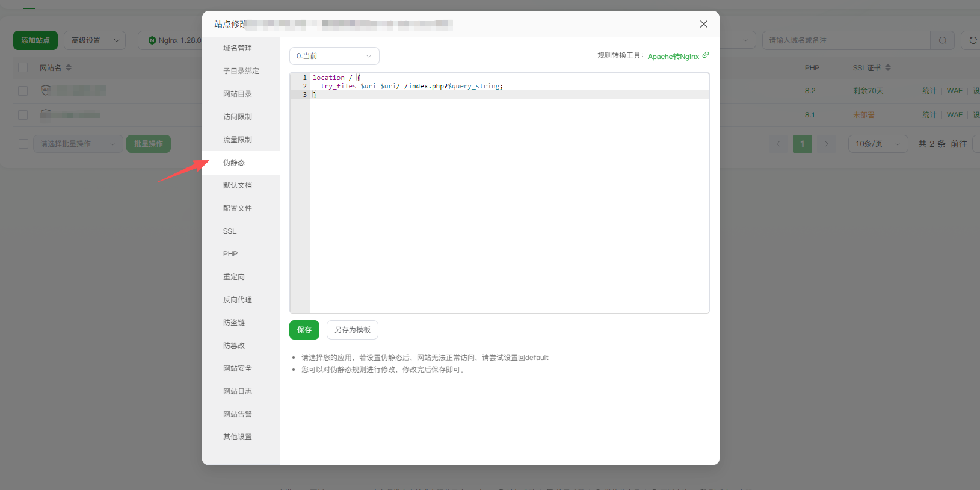Image resolution: width=980 pixels, height=490 pixels.
Task: Click the search magnifier icon
Action: (x=942, y=40)
